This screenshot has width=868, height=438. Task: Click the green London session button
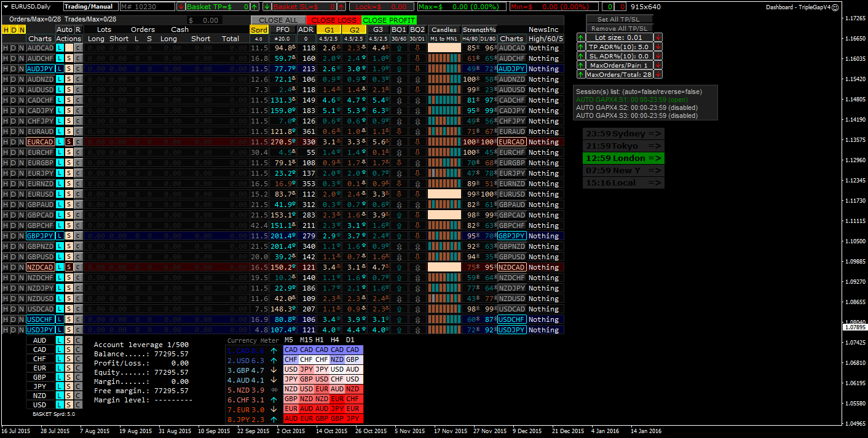pos(623,158)
